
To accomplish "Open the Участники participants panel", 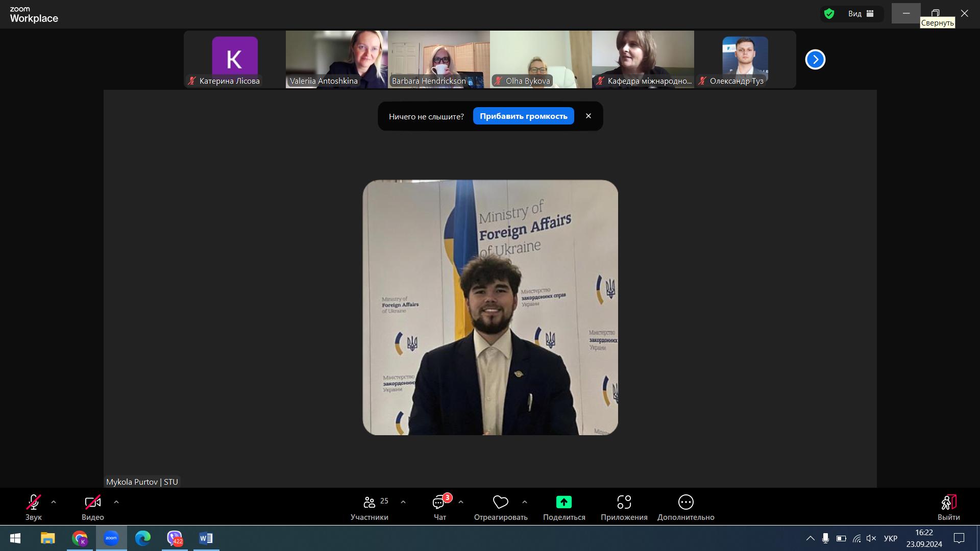I will pos(370,507).
